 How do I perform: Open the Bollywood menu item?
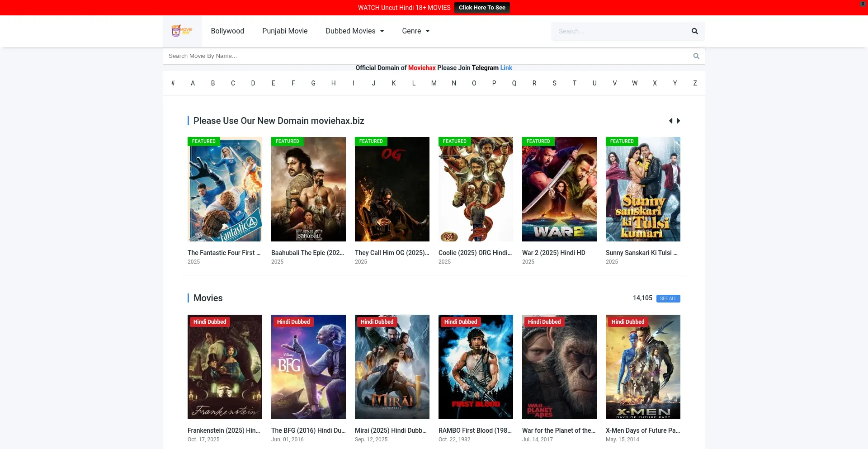click(227, 31)
